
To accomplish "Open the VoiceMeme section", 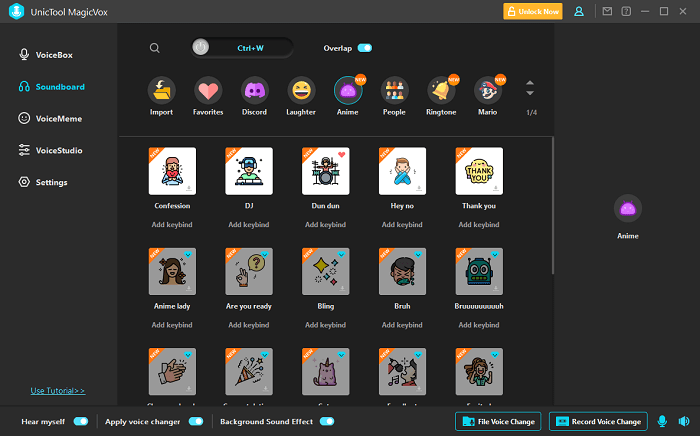I will point(50,118).
